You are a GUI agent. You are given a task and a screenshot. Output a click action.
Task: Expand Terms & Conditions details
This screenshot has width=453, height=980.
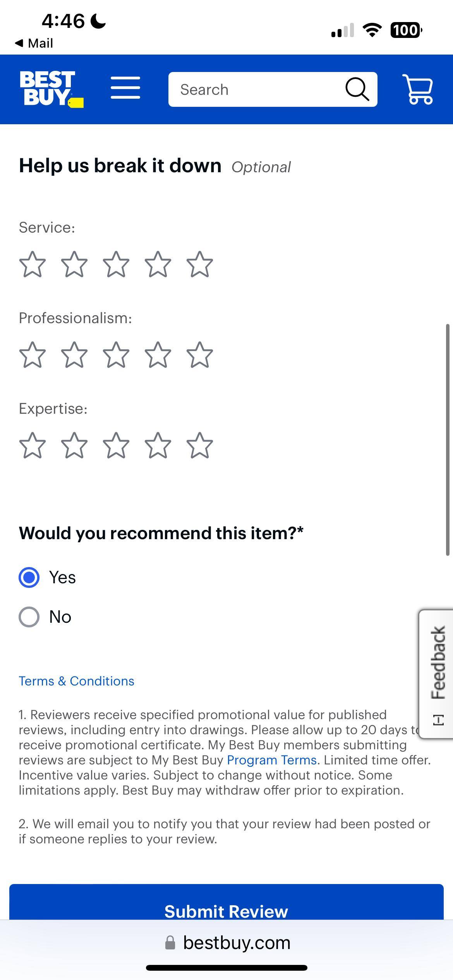point(76,681)
